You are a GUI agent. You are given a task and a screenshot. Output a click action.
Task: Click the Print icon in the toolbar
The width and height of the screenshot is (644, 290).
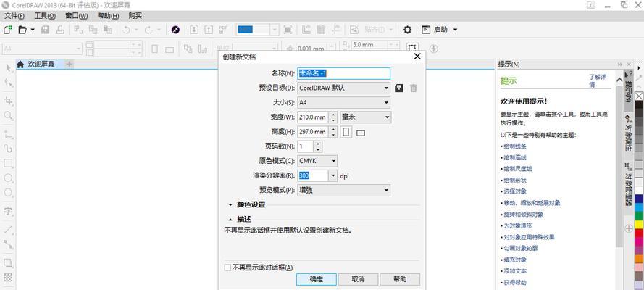(x=60, y=30)
